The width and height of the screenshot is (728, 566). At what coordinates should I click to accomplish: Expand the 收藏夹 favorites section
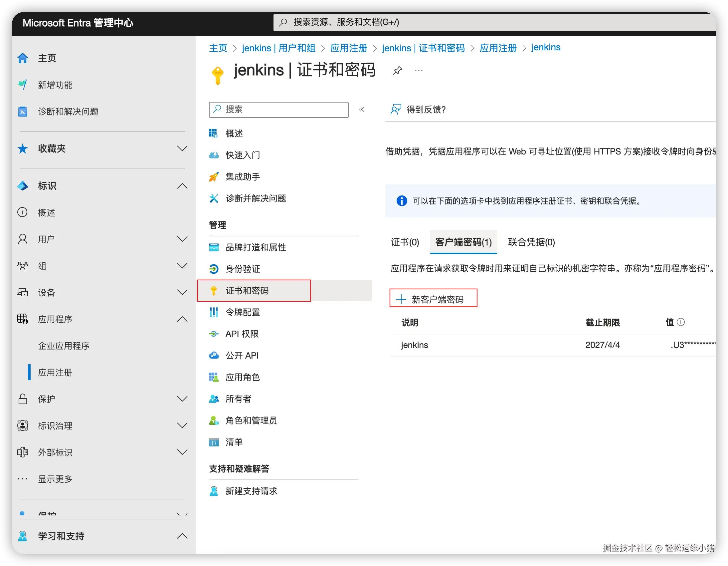pyautogui.click(x=182, y=149)
